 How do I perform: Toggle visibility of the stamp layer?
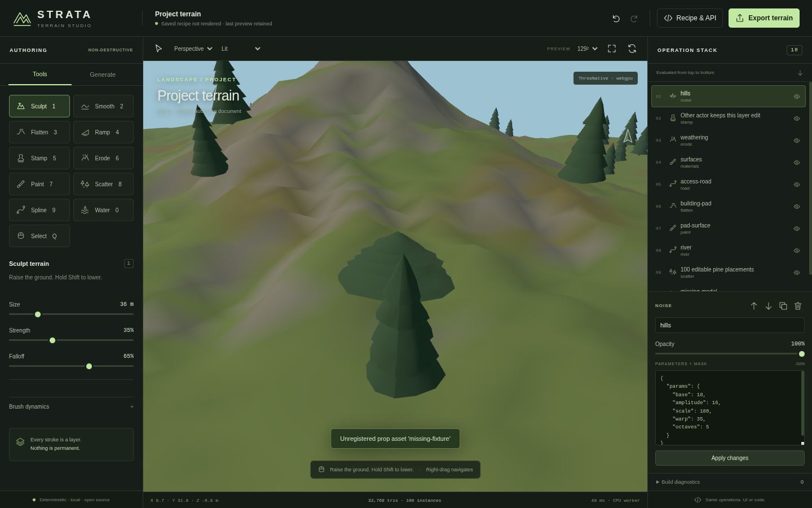797,119
